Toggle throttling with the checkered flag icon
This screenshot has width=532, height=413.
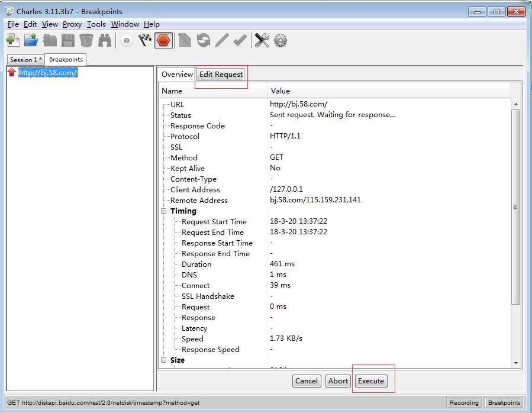point(145,40)
